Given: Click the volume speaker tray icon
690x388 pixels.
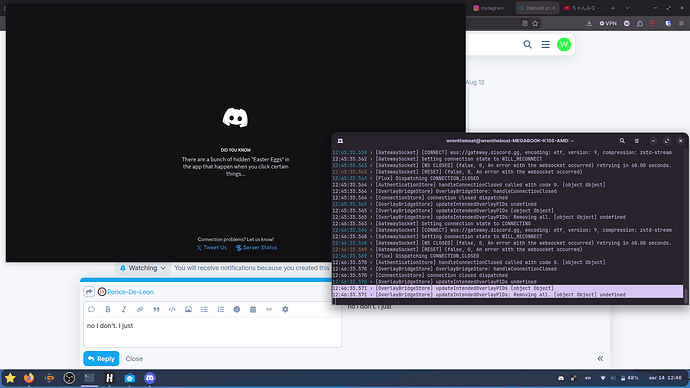Looking at the screenshot, I should [x=613, y=378].
